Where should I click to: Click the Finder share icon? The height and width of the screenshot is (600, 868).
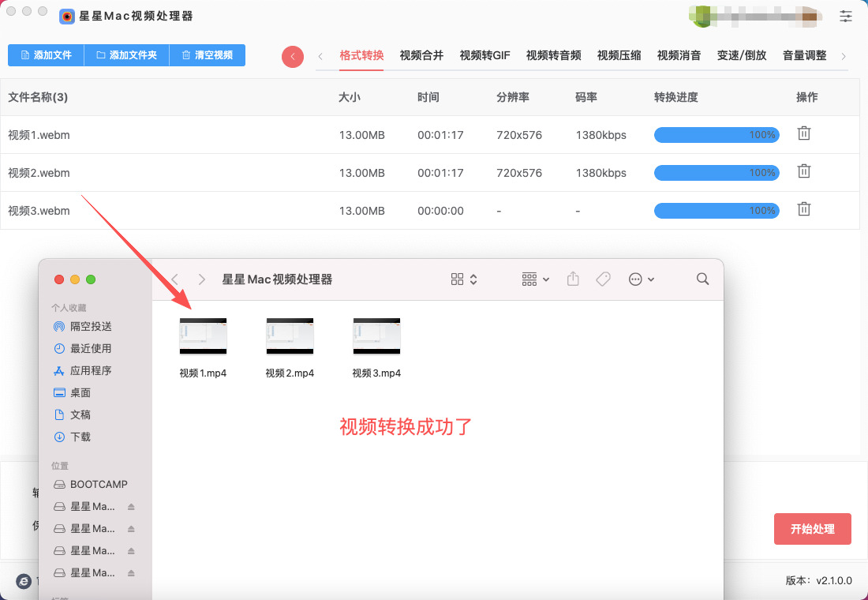(x=574, y=279)
